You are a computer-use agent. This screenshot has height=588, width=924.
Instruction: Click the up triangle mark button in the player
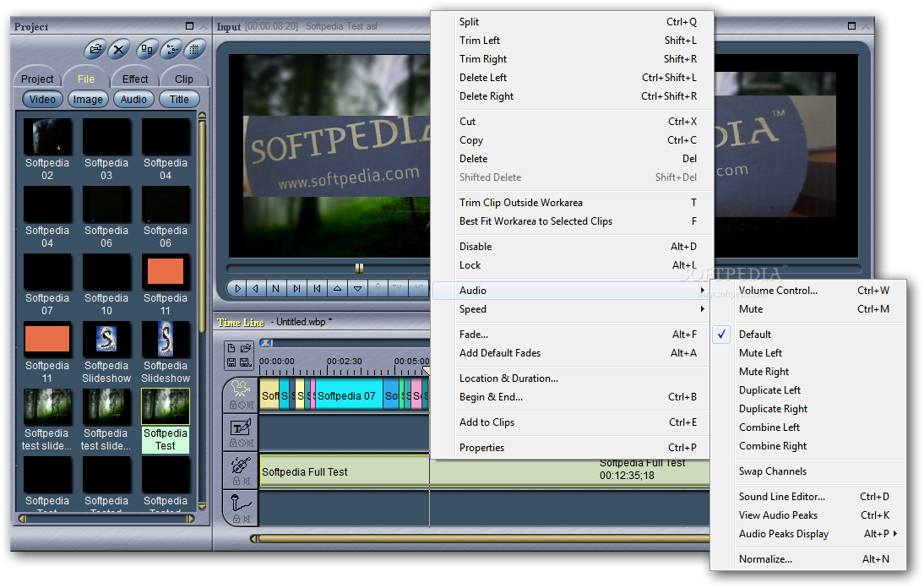[337, 289]
